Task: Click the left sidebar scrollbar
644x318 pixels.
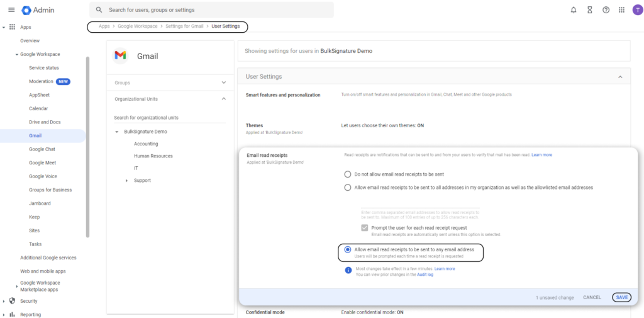Action: (87, 147)
